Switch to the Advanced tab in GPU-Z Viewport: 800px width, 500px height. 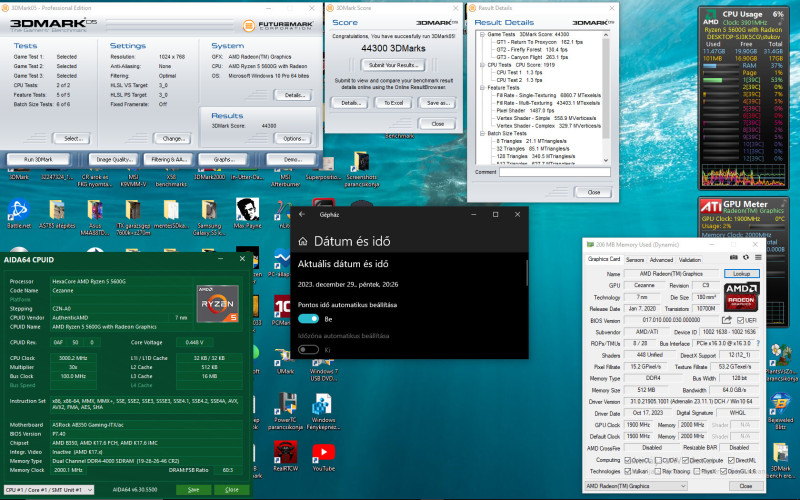click(661, 260)
